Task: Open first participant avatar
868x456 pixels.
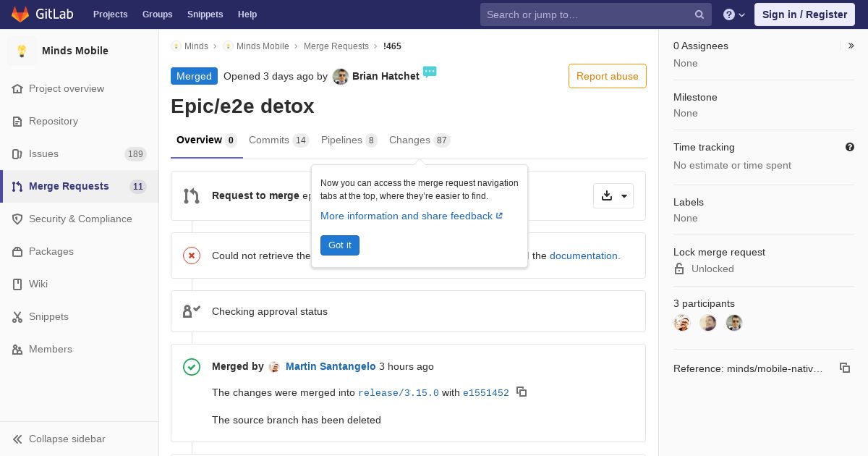Action: coord(682,323)
